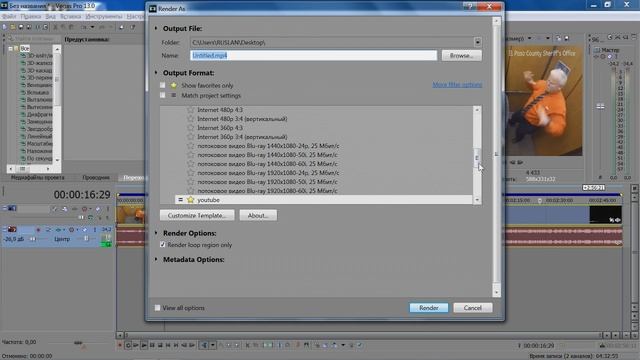Click Open project icon in main toolbar

point(13,27)
